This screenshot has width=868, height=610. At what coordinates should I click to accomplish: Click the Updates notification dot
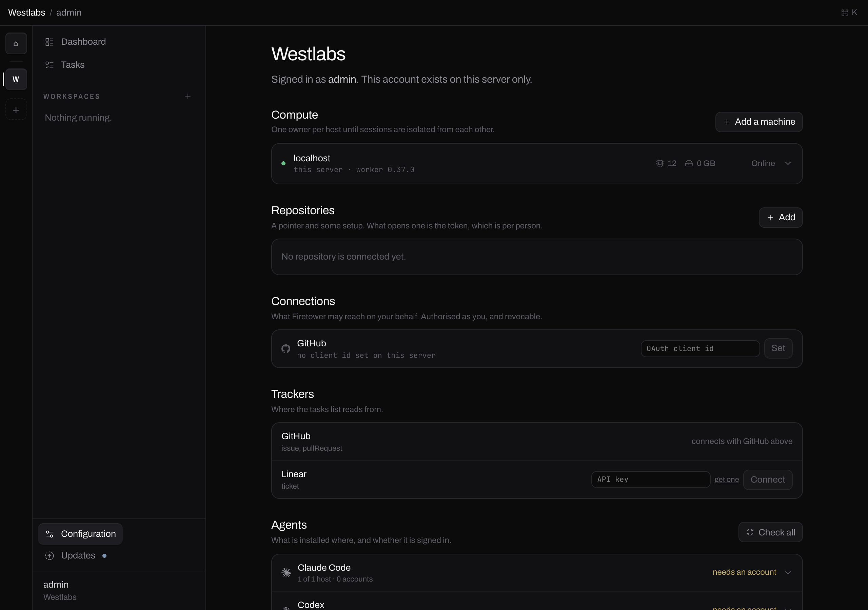click(x=104, y=555)
